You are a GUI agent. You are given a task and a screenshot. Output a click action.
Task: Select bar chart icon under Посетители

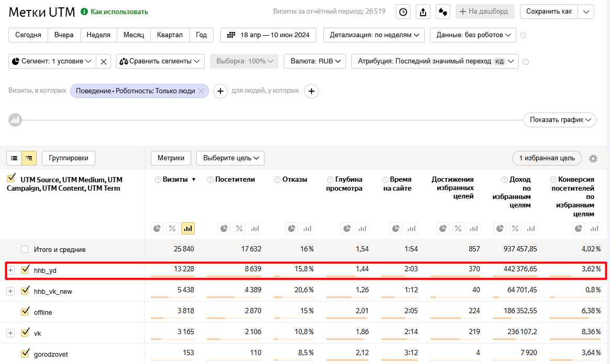pyautogui.click(x=255, y=228)
